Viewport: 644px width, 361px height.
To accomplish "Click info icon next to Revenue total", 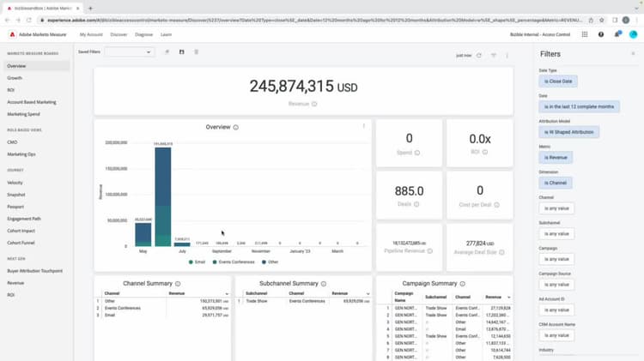I will pyautogui.click(x=314, y=105).
